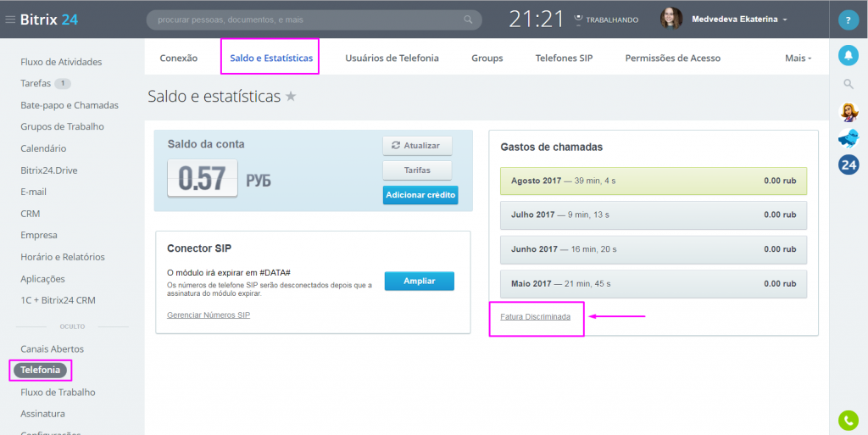
Task: Click Adicionar crédito button
Action: pos(420,195)
